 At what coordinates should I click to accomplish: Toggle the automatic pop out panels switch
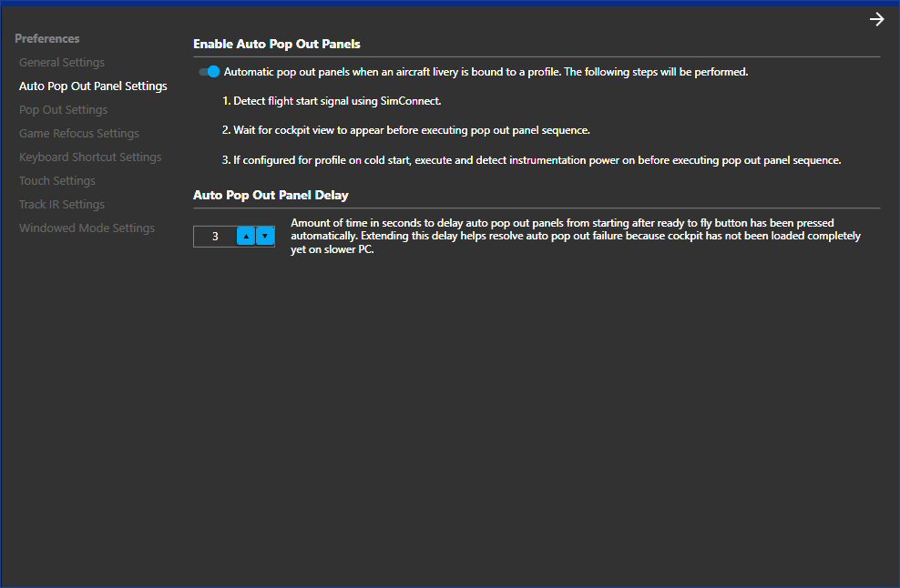pyautogui.click(x=210, y=72)
